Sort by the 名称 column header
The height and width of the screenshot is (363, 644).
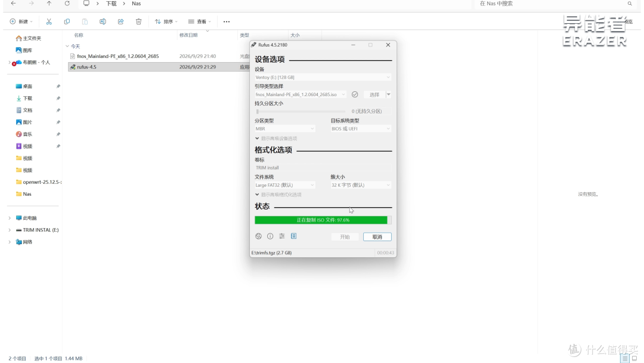tap(79, 35)
